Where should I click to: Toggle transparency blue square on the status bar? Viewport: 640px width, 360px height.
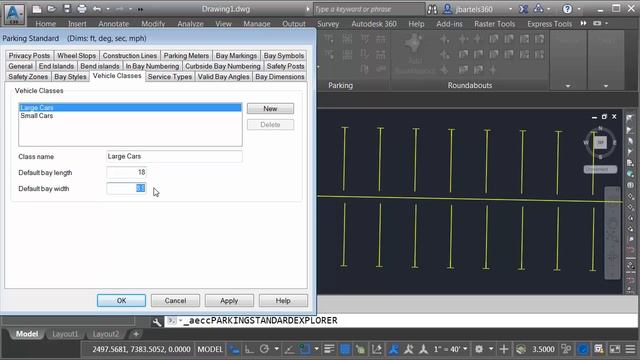click(345, 349)
